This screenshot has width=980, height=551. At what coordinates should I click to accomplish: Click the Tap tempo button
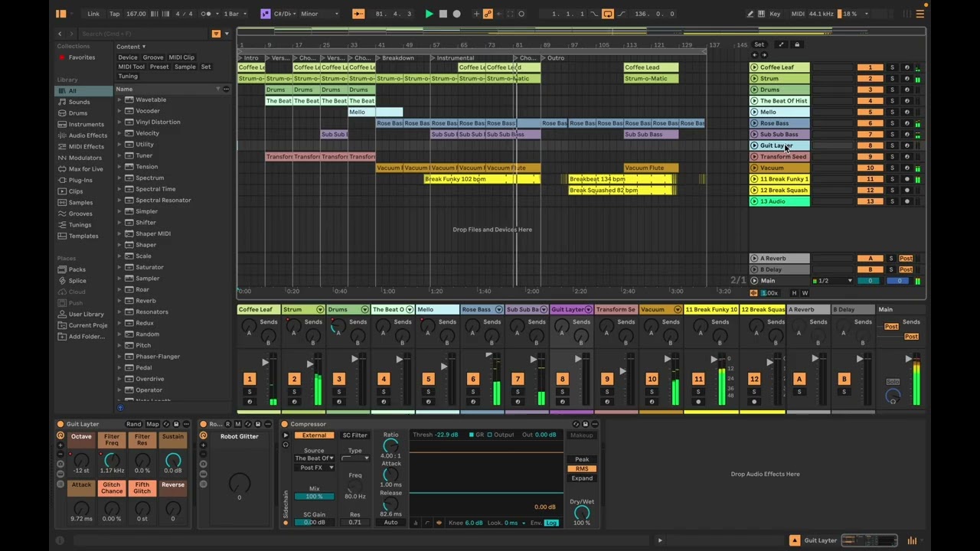coord(115,14)
